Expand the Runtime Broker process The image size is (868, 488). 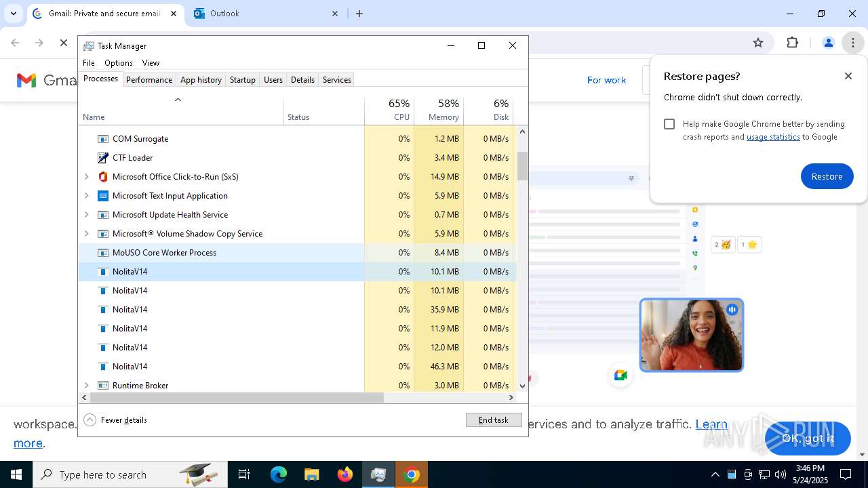click(x=86, y=386)
